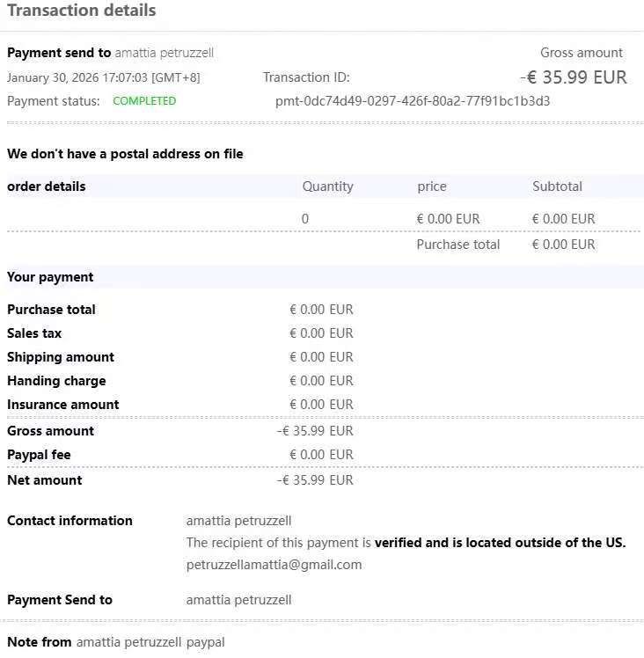
Task: Click the petruzzellamattia@gmail.com email address
Action: (274, 565)
